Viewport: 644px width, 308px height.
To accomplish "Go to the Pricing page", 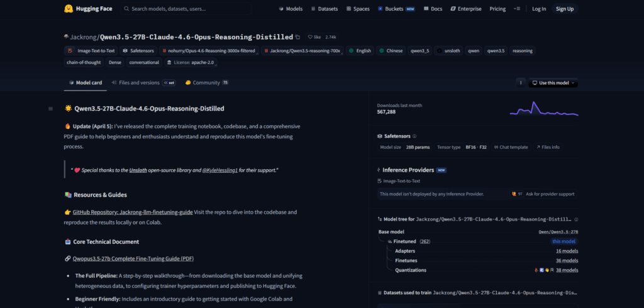I will pos(497,9).
